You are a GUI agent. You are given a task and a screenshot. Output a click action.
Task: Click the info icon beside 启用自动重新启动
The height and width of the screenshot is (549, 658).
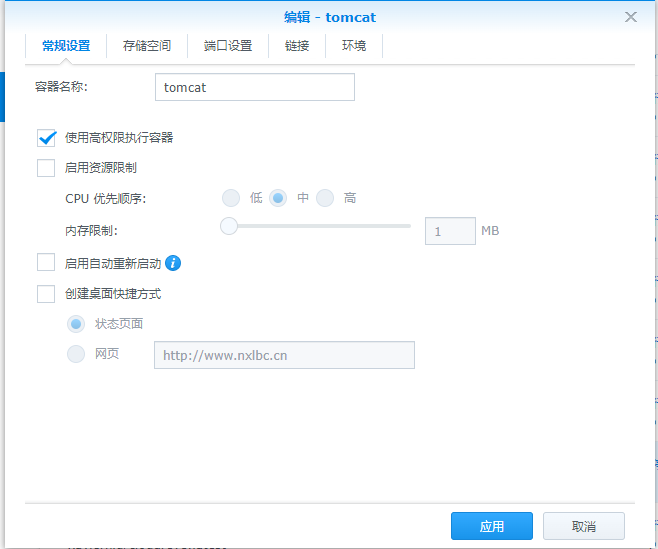coord(173,263)
